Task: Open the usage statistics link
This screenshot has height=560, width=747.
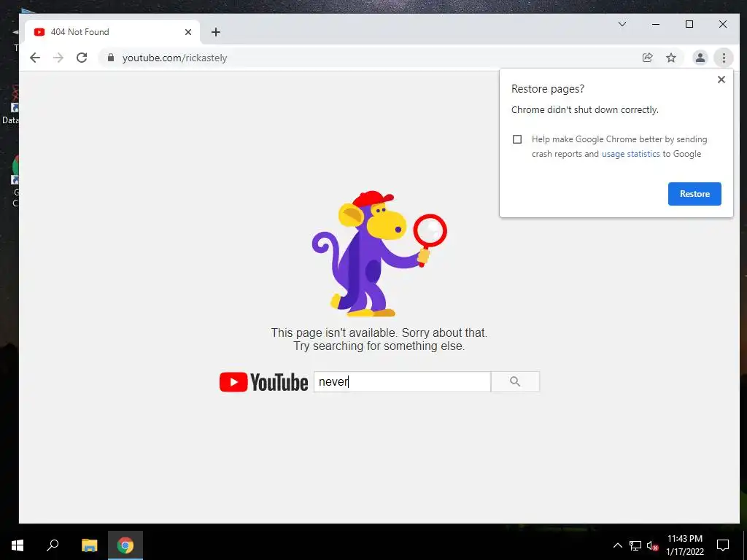Action: pyautogui.click(x=631, y=154)
